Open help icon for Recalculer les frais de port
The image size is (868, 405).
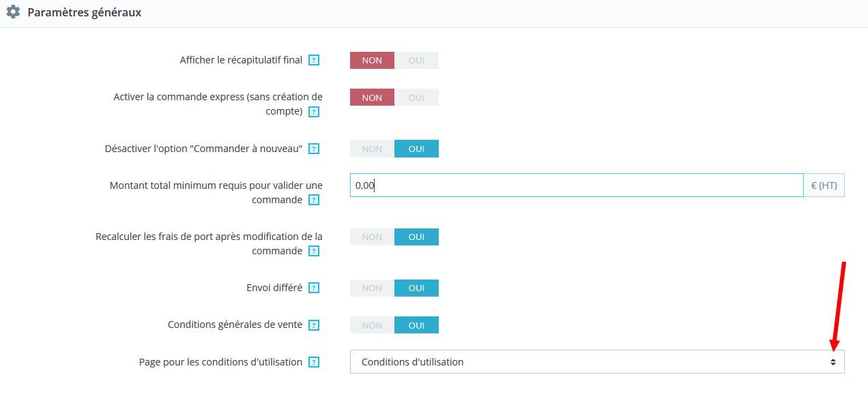point(314,252)
